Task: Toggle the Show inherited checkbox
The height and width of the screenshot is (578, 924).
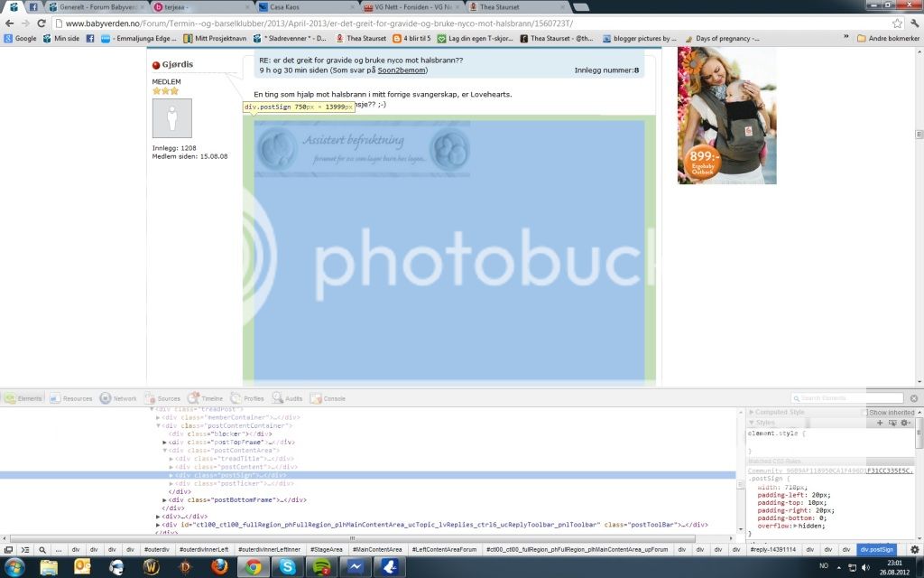Action: pos(864,412)
